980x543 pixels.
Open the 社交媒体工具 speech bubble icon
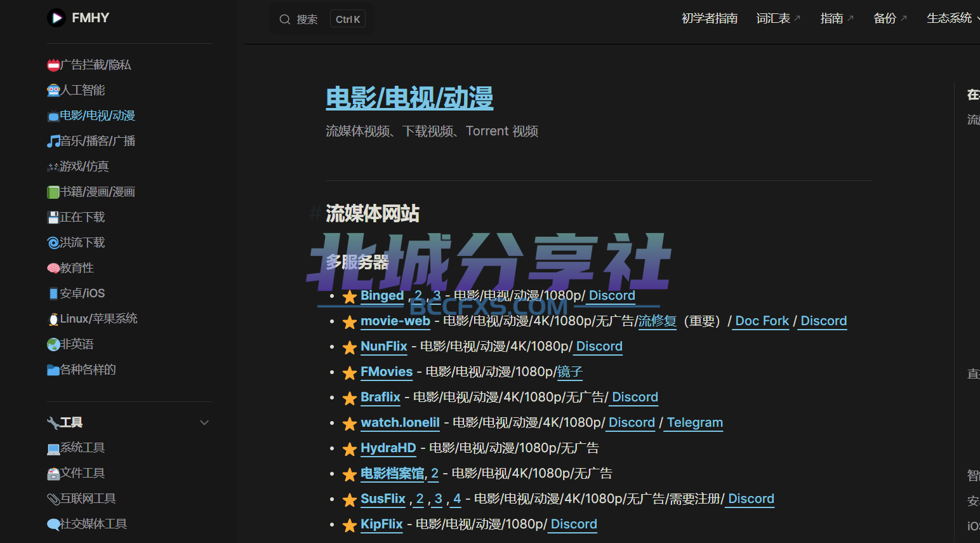[x=53, y=524]
